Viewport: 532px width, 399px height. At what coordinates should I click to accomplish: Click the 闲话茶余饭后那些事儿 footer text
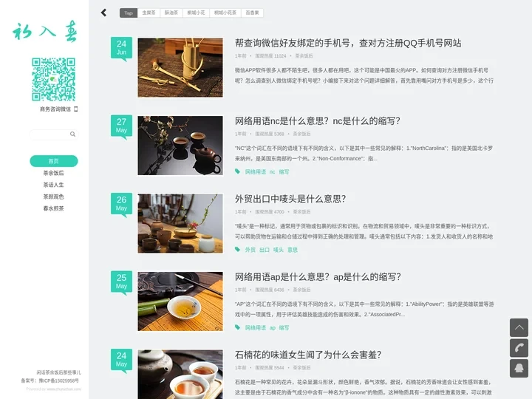(58, 372)
